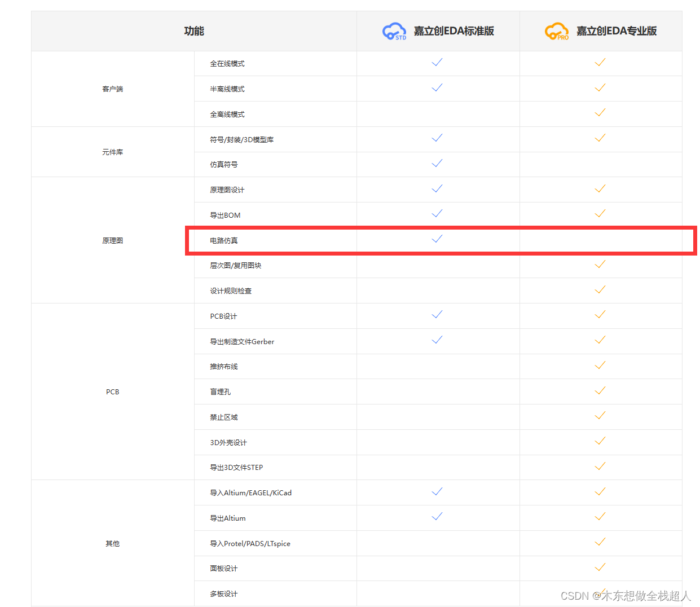Click the blue checkmark in 半离线模式 row
Screen dimensions: 700x607
click(437, 87)
